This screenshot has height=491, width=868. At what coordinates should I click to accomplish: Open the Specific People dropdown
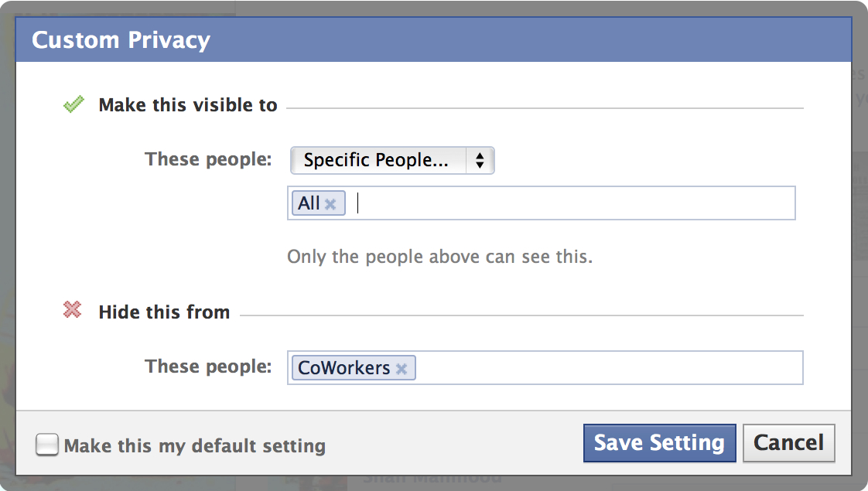point(391,161)
